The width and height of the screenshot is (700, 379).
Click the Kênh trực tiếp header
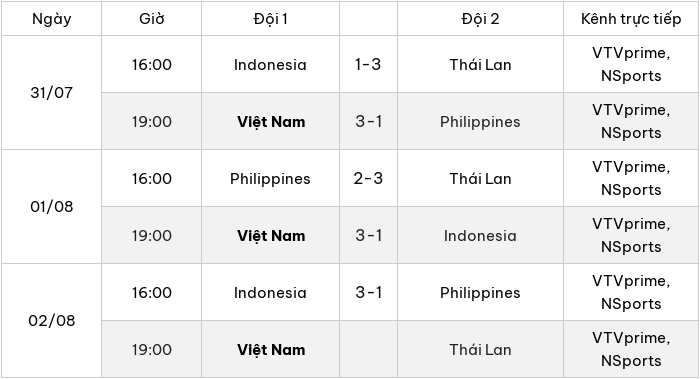631,19
